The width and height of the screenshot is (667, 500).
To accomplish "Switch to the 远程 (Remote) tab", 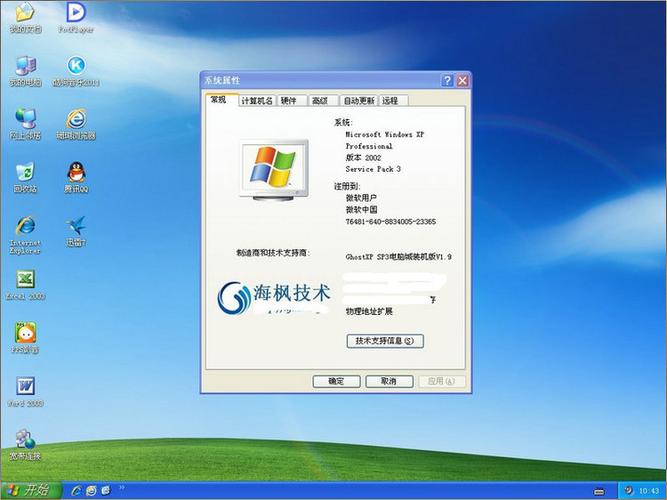I will pos(391,100).
